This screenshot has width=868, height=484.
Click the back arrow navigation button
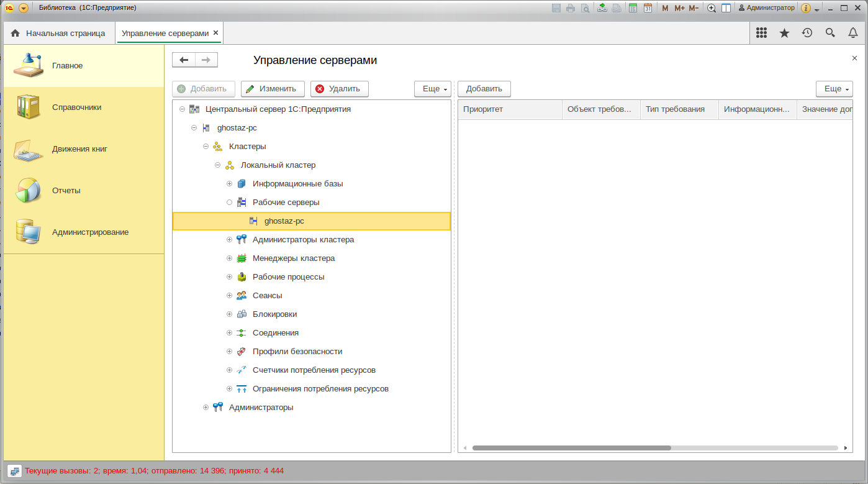pos(184,60)
